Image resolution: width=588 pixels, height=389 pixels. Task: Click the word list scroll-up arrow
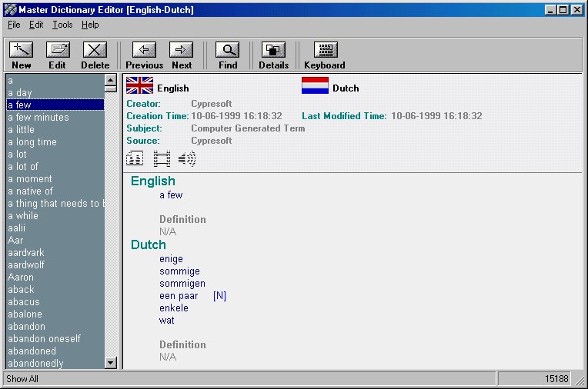[x=110, y=80]
